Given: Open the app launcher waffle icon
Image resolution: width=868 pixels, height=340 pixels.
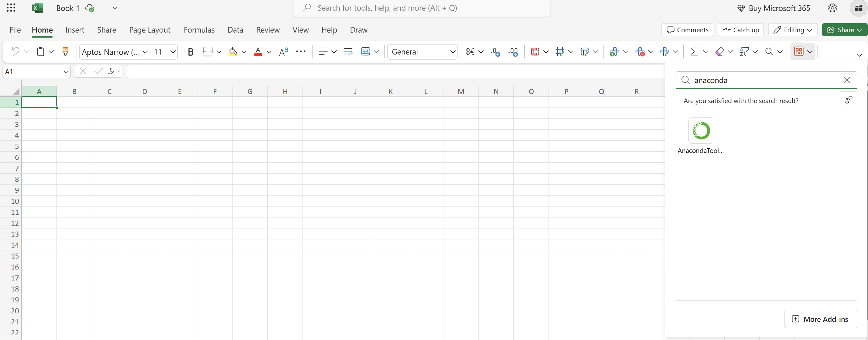Looking at the screenshot, I should tap(11, 8).
